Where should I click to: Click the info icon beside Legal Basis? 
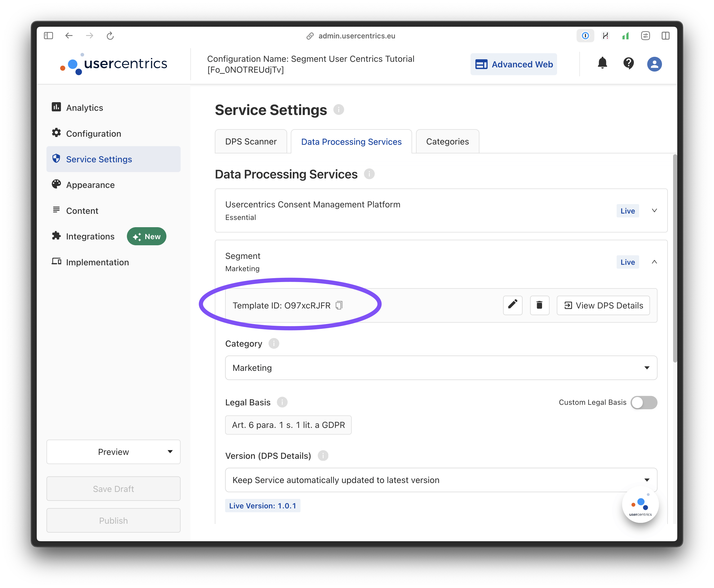282,402
